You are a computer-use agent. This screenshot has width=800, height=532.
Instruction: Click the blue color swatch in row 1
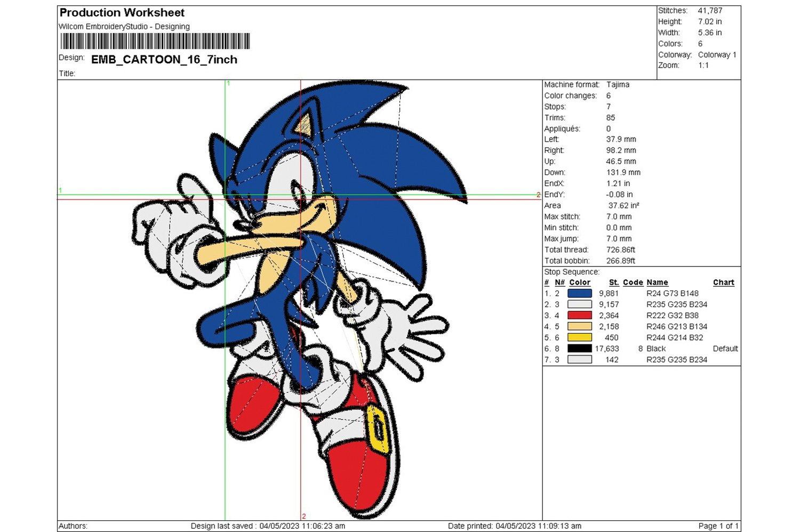click(580, 293)
